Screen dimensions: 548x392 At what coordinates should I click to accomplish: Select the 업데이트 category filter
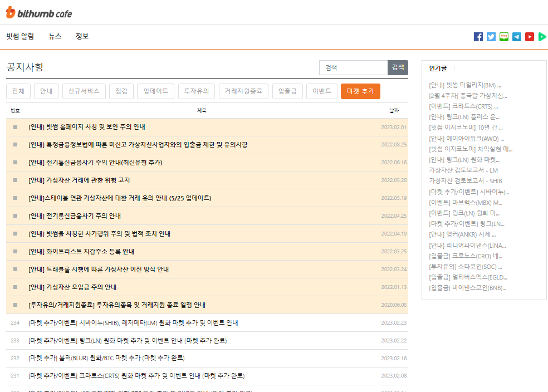155,91
